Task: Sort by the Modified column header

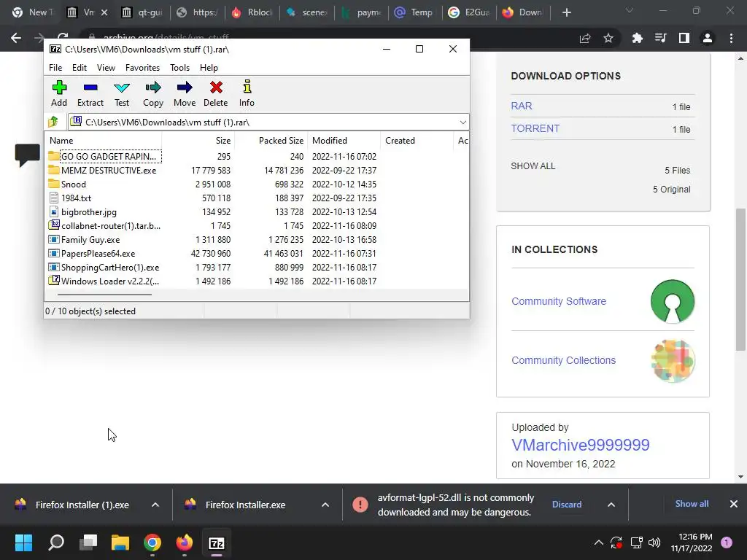Action: coord(344,141)
